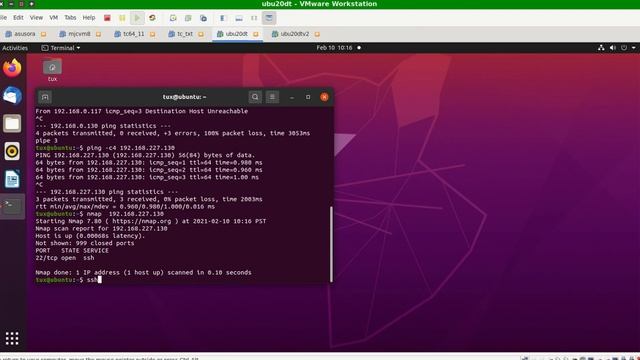Screen dimensions: 640x360
Task: Click the '22/tcp open ssh' line
Action: 65,258
